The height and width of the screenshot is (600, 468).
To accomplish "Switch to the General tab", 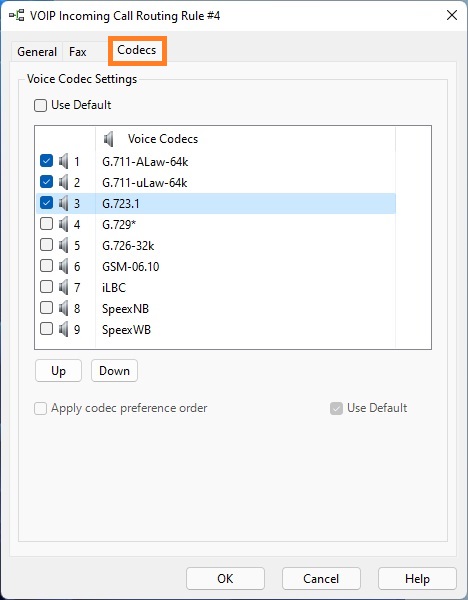I will 37,52.
